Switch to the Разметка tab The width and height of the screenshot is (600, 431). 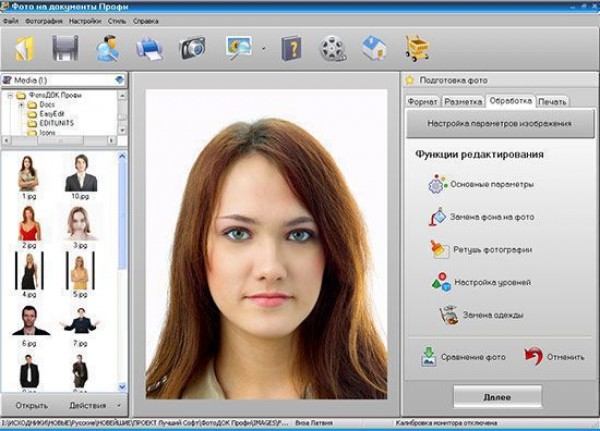pyautogui.click(x=463, y=101)
